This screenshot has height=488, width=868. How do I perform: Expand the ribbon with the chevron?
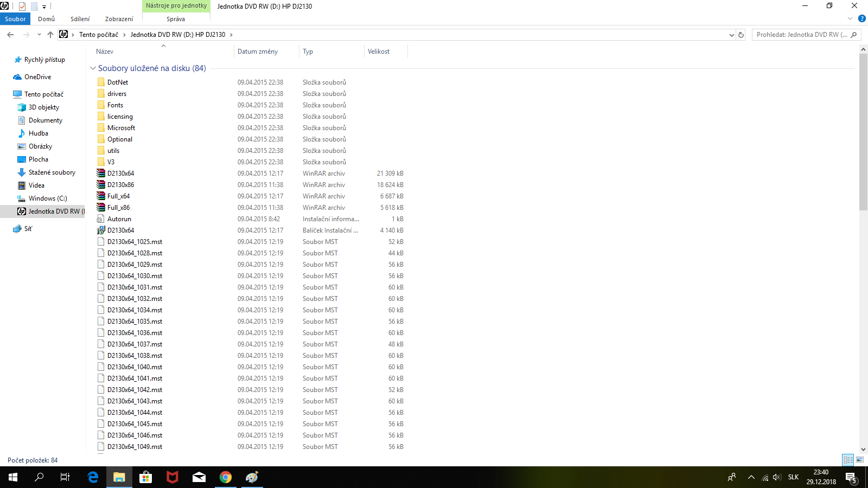pos(850,18)
